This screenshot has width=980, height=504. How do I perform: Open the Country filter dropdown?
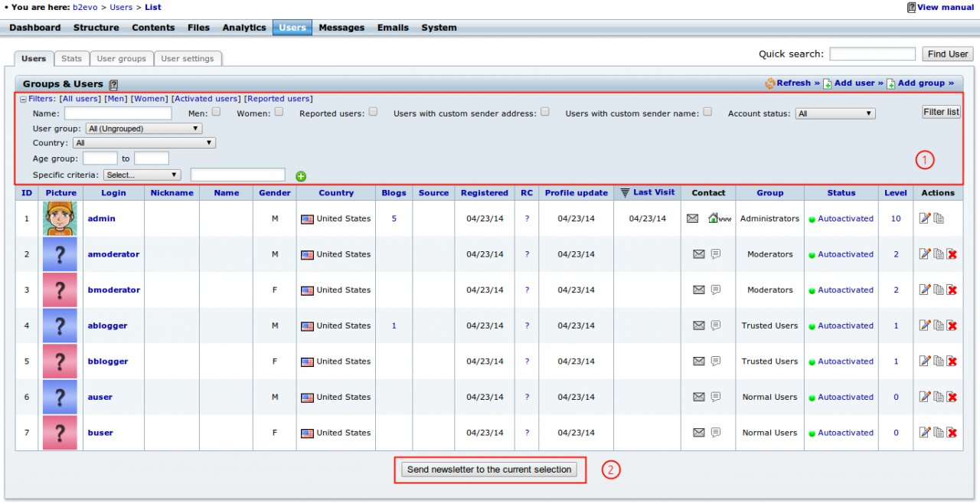(145, 142)
